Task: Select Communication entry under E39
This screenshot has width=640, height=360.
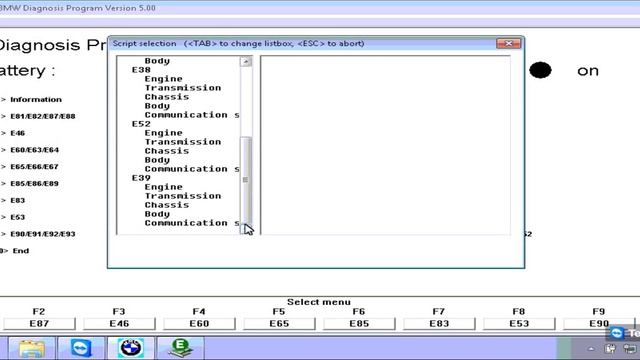Action: 192,223
